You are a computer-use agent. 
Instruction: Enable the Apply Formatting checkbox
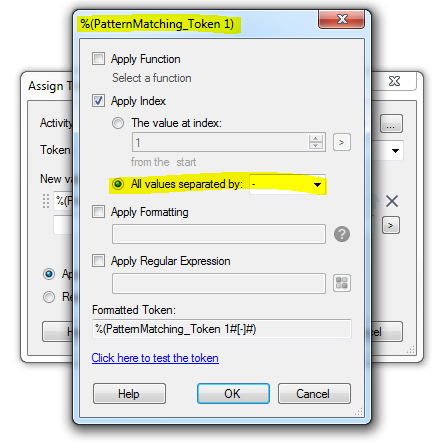[98, 211]
